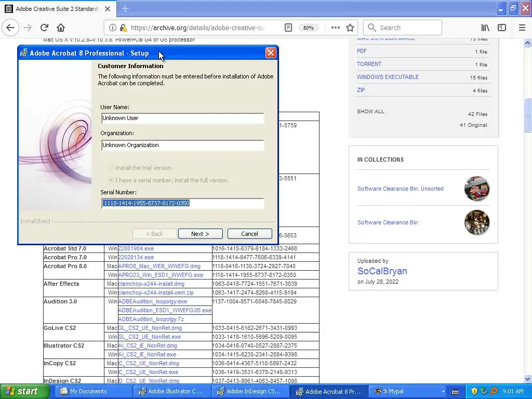The height and width of the screenshot is (399, 532).
Task: Click the padlock security warning icon
Action: pos(124,28)
